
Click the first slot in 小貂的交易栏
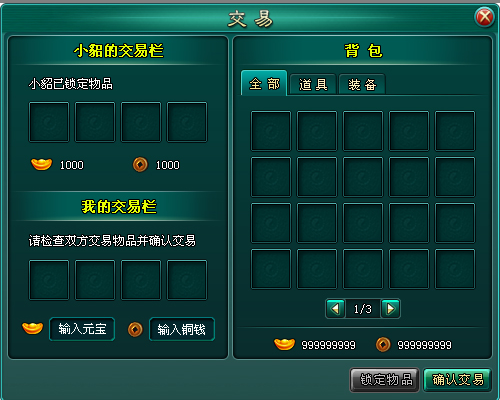49,122
